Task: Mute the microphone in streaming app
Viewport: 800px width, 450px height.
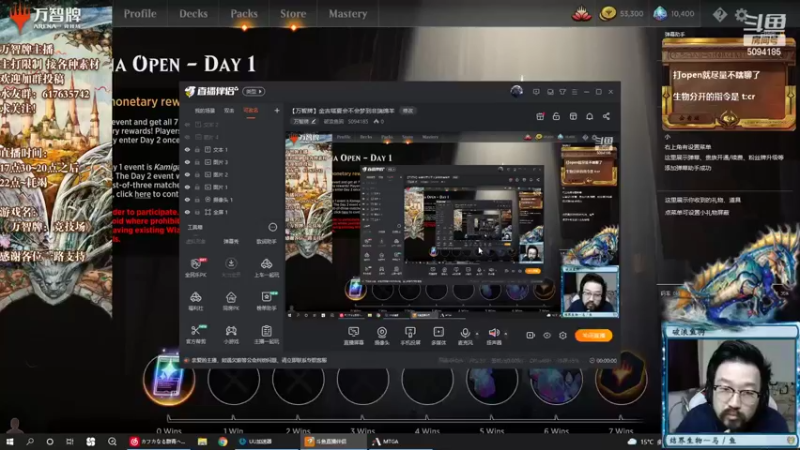Action: pyautogui.click(x=465, y=333)
